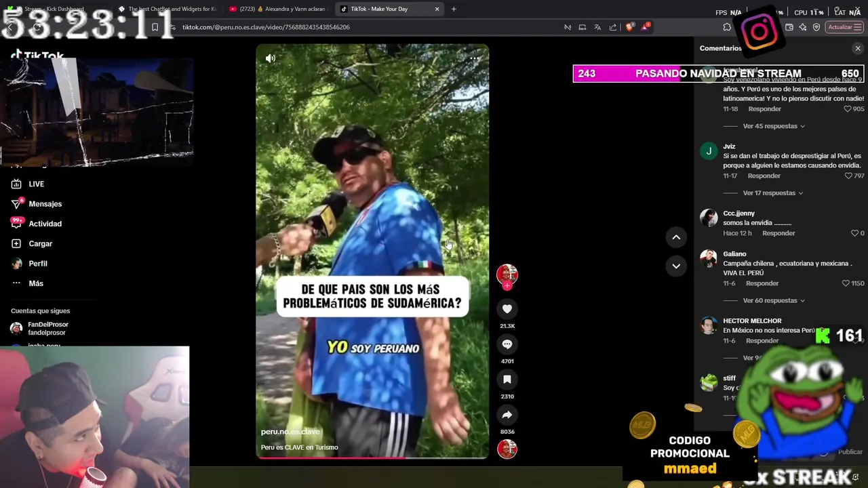The height and width of the screenshot is (488, 868).
Task: Switch to the Alexandra y Vann aclaran tab
Action: coord(278,9)
